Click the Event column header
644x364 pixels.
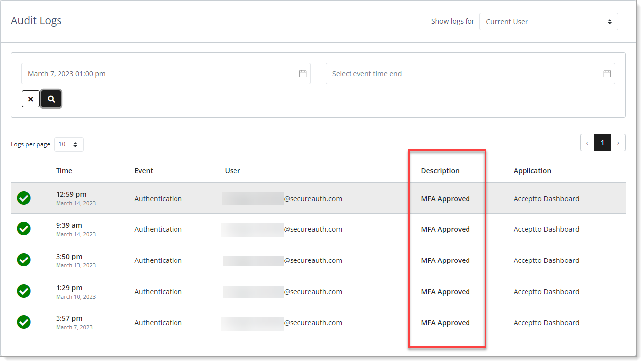coord(144,171)
